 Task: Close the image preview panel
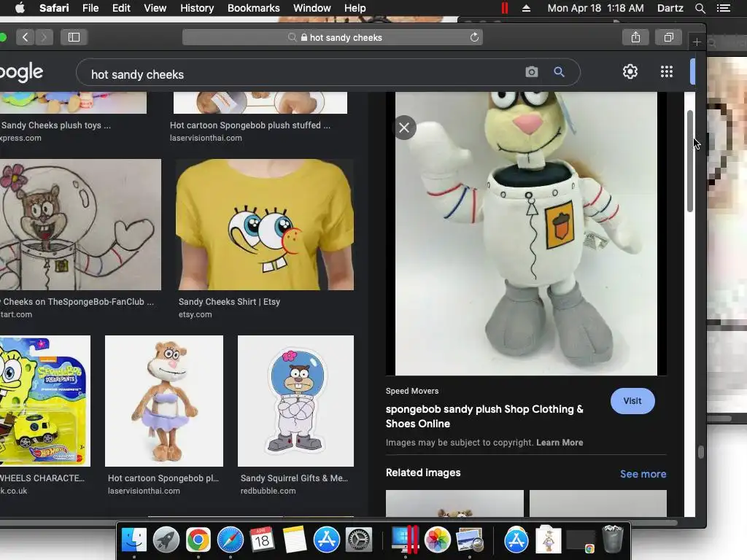404,128
